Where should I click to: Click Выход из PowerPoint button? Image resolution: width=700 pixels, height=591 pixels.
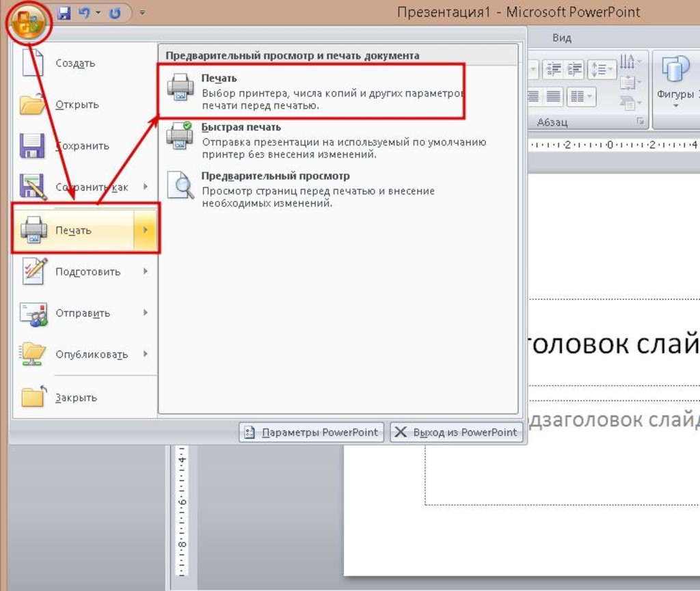(456, 432)
